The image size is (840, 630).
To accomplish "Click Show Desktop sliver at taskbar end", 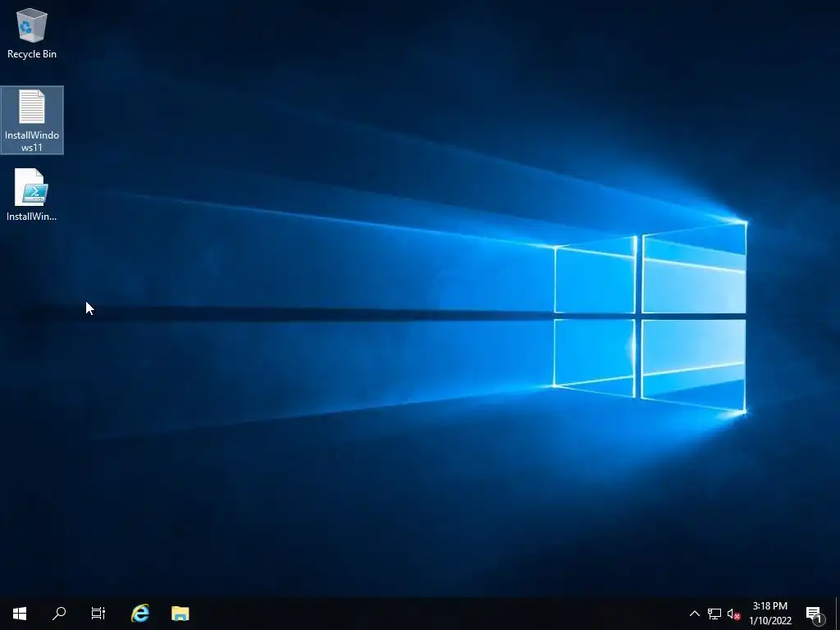I will coord(838,614).
